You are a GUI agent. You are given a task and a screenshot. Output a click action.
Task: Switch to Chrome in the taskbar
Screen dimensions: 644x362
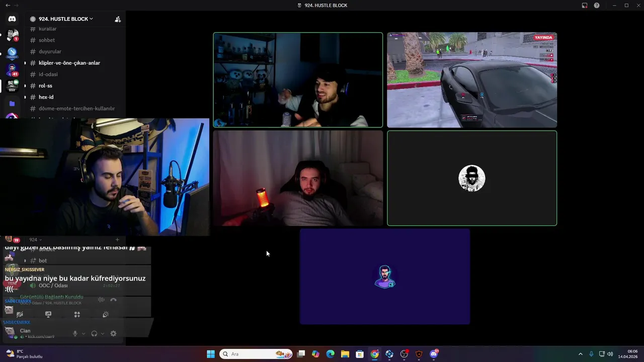(x=375, y=354)
